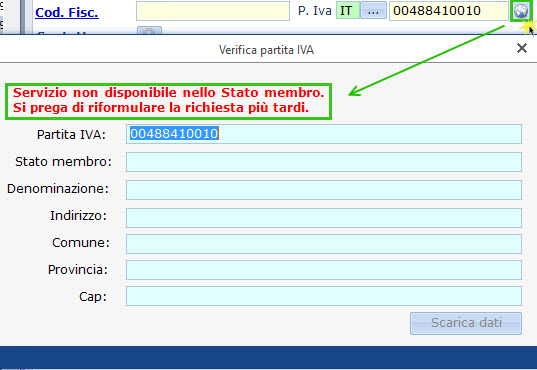The width and height of the screenshot is (537, 370).
Task: Click the 'Verifica partita IVA' dialog title
Action: [266, 50]
